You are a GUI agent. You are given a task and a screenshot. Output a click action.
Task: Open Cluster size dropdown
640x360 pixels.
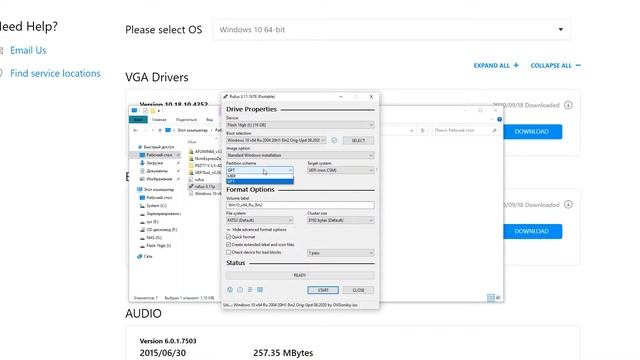[x=340, y=220]
